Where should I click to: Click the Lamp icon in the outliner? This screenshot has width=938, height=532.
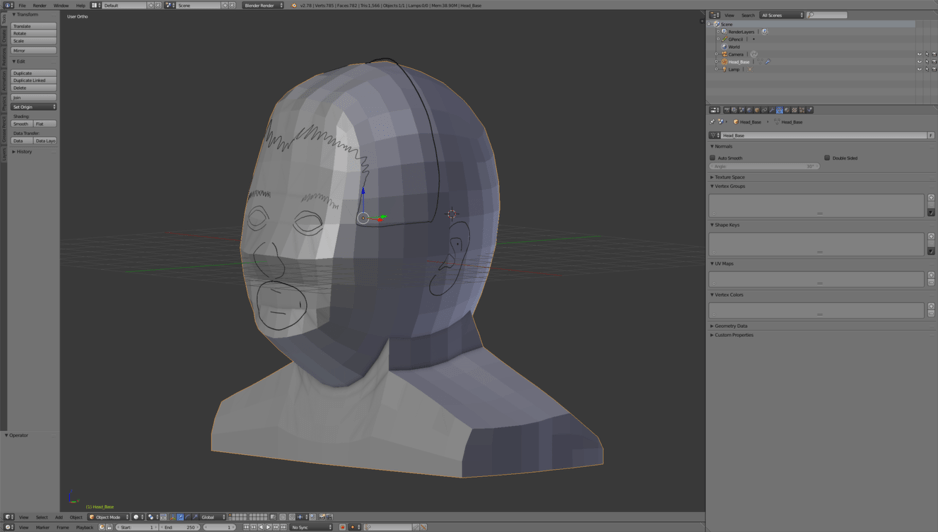tap(725, 69)
